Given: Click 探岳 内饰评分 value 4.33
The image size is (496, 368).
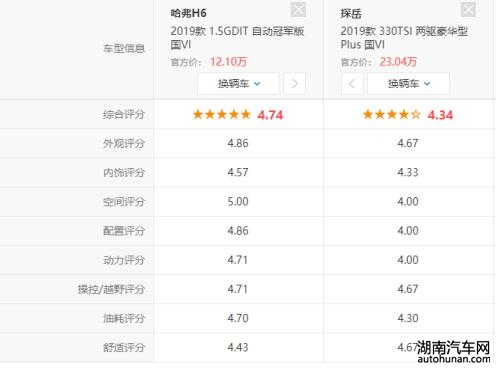Looking at the screenshot, I should pos(408,172).
